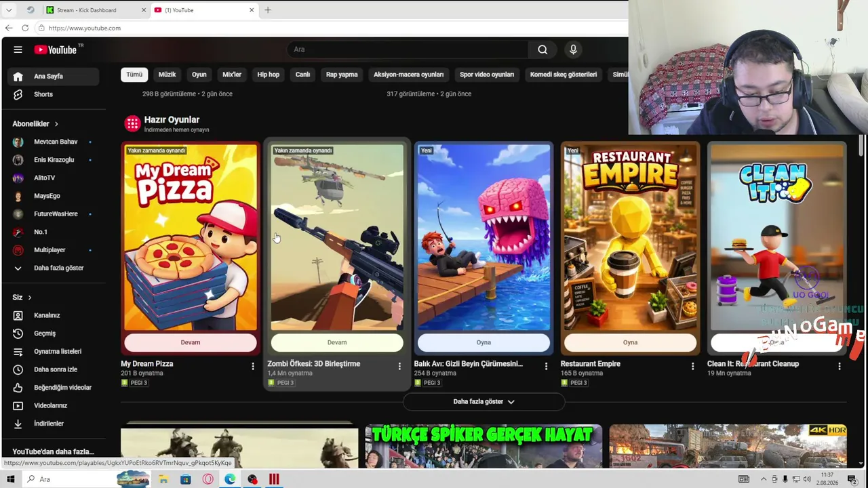Open Shorts in the sidebar
868x488 pixels.
tap(53, 94)
